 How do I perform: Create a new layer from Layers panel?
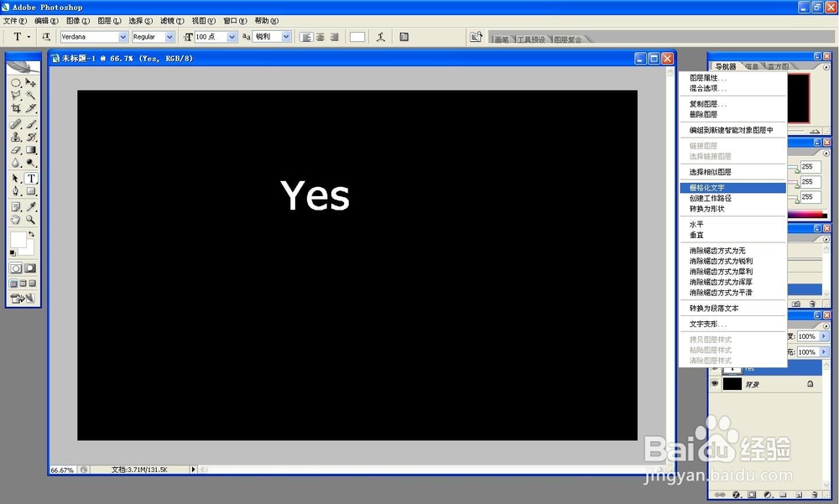pos(799,495)
